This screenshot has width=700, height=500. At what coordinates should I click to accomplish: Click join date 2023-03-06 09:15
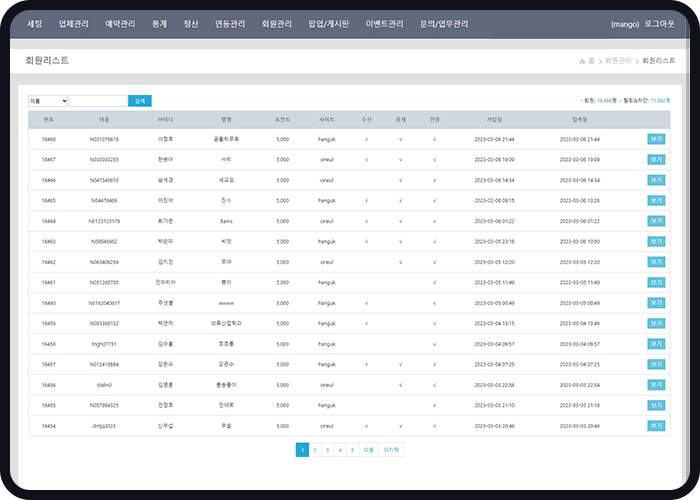point(494,201)
